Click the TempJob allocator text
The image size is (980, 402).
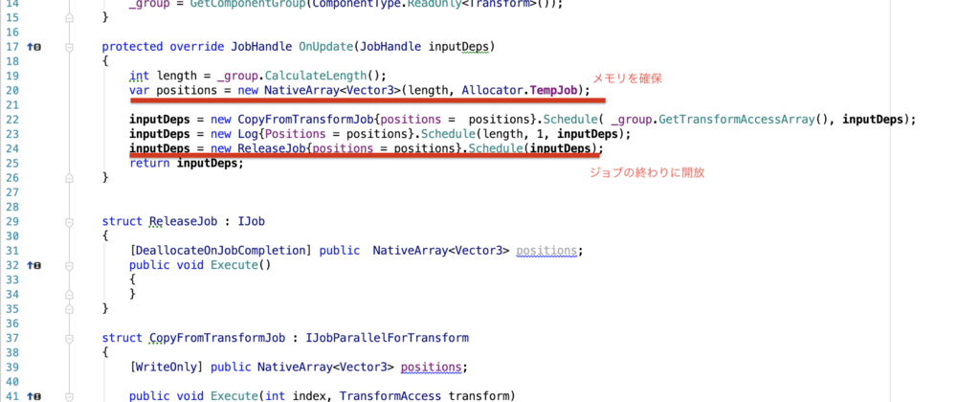(556, 91)
